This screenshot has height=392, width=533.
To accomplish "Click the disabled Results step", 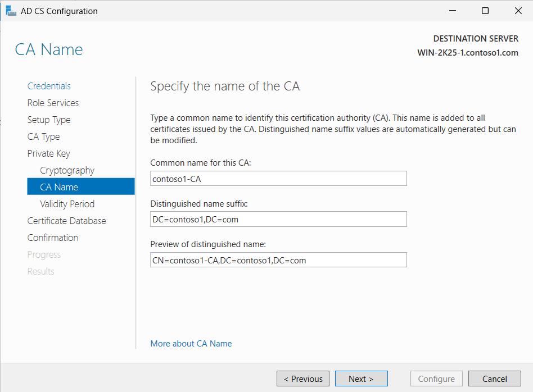I will (41, 271).
